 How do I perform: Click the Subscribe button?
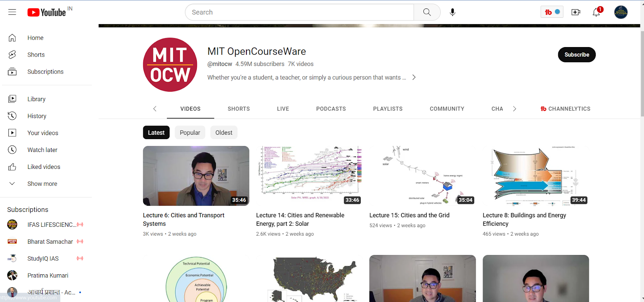tap(577, 55)
